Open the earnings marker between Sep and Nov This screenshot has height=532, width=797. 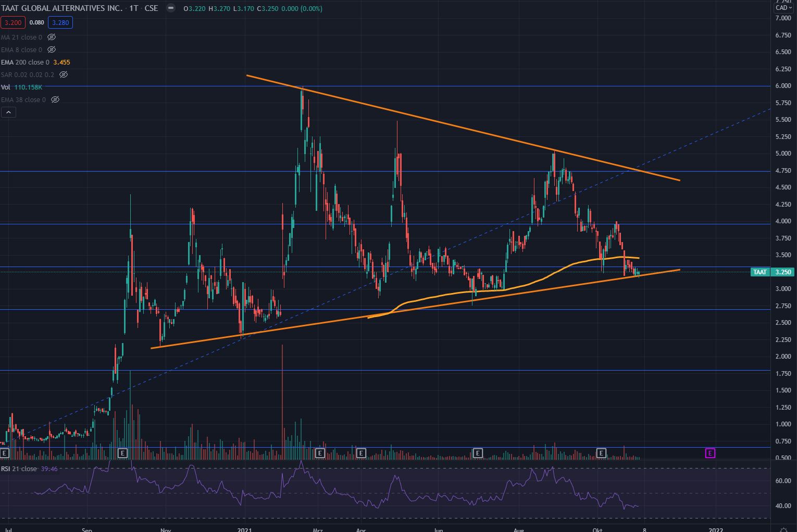click(x=122, y=453)
